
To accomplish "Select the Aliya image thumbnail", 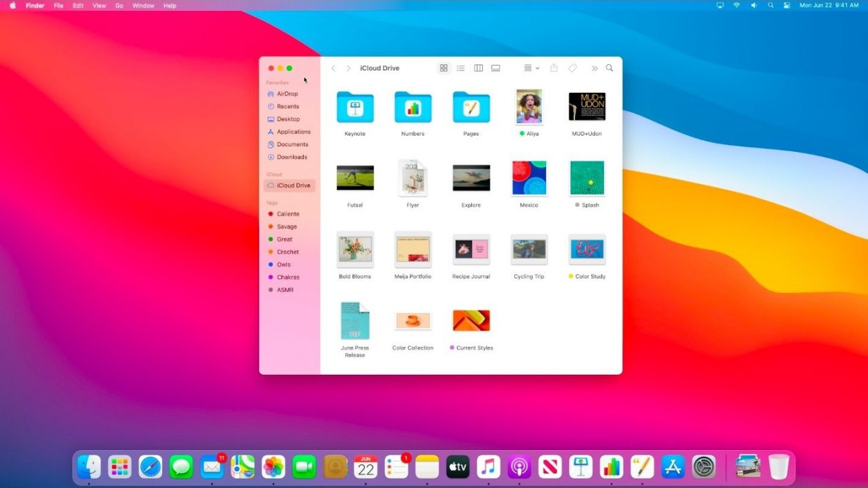I will click(529, 106).
